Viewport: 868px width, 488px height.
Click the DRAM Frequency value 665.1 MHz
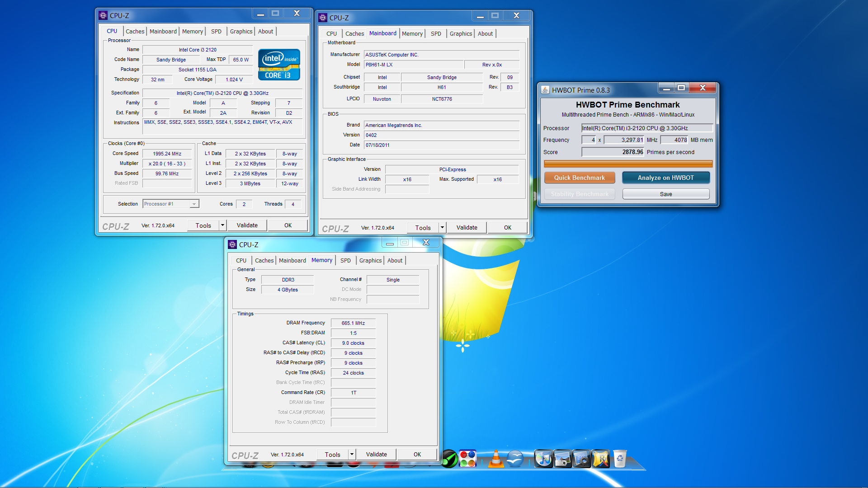click(353, 323)
